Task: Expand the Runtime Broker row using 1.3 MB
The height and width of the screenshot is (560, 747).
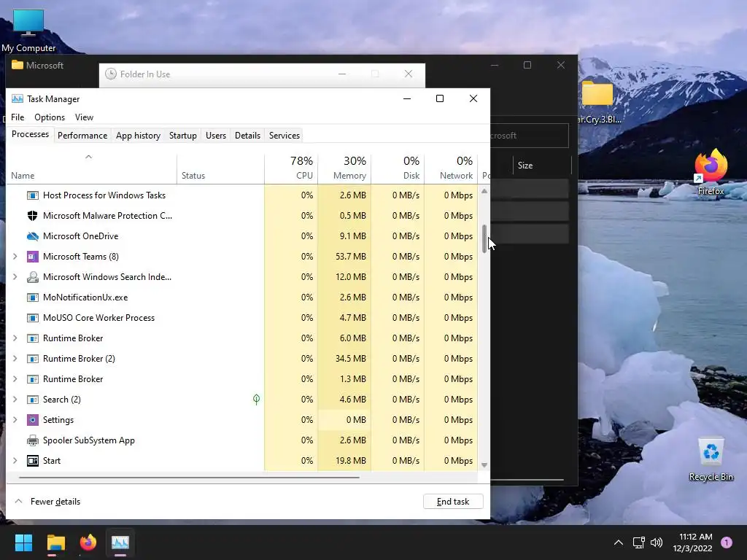Action: click(x=15, y=379)
